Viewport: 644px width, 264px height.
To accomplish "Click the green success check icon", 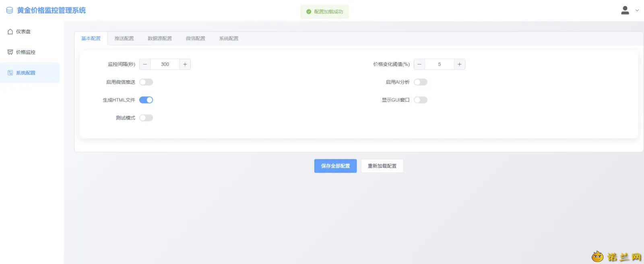I will tap(309, 12).
